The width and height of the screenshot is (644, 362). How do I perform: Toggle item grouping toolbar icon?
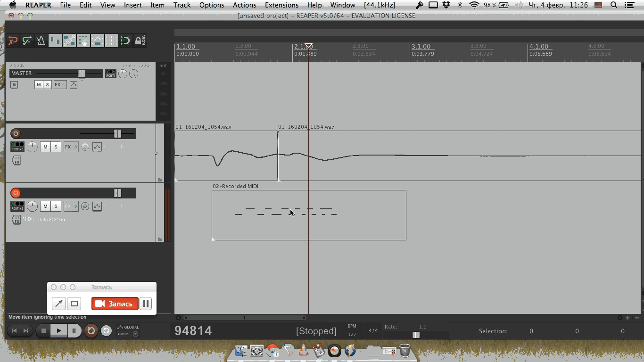tap(69, 41)
